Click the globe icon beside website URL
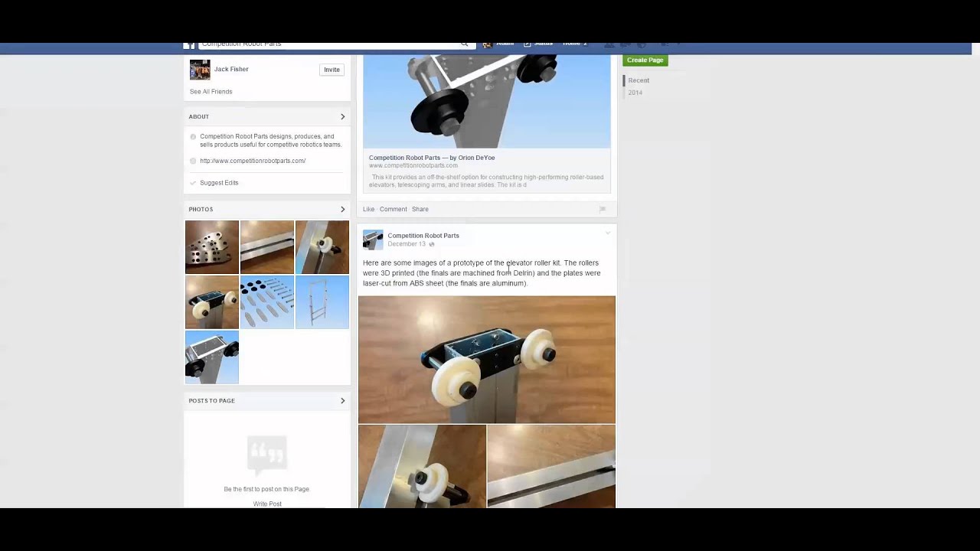Viewport: 980px width, 551px height. click(x=193, y=161)
